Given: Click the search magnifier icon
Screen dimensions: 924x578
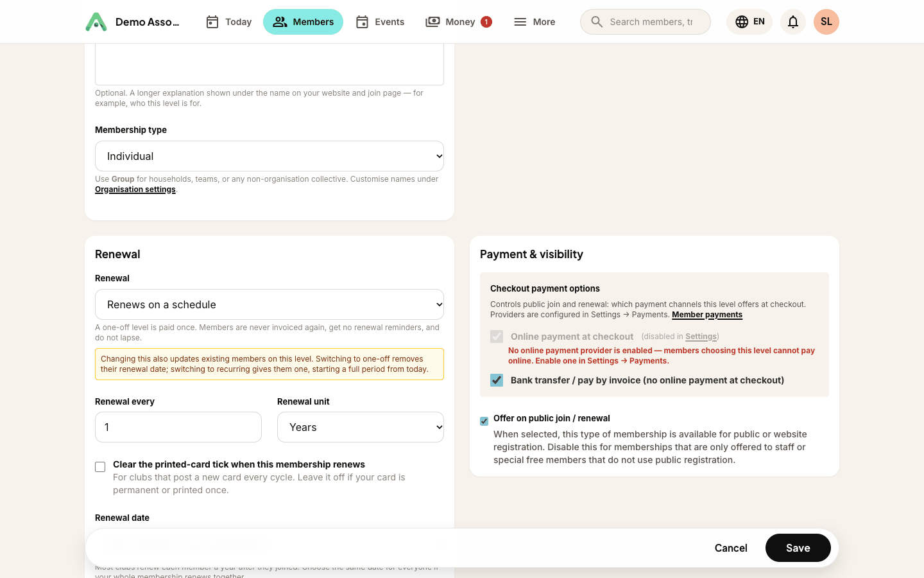Looking at the screenshot, I should [x=597, y=22].
